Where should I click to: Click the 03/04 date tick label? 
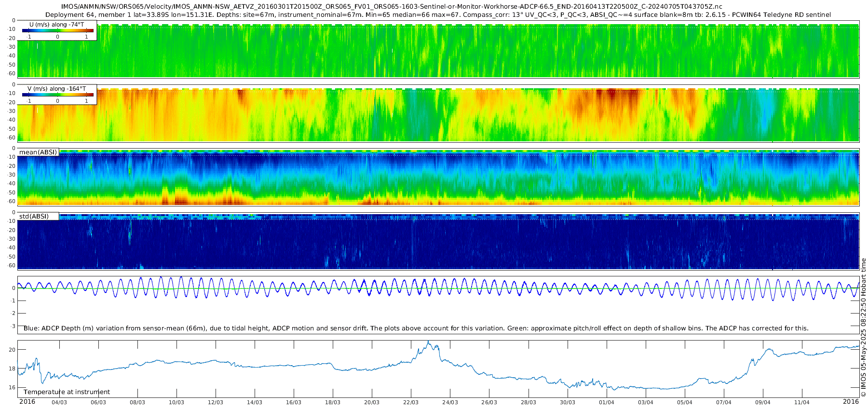pyautogui.click(x=646, y=402)
